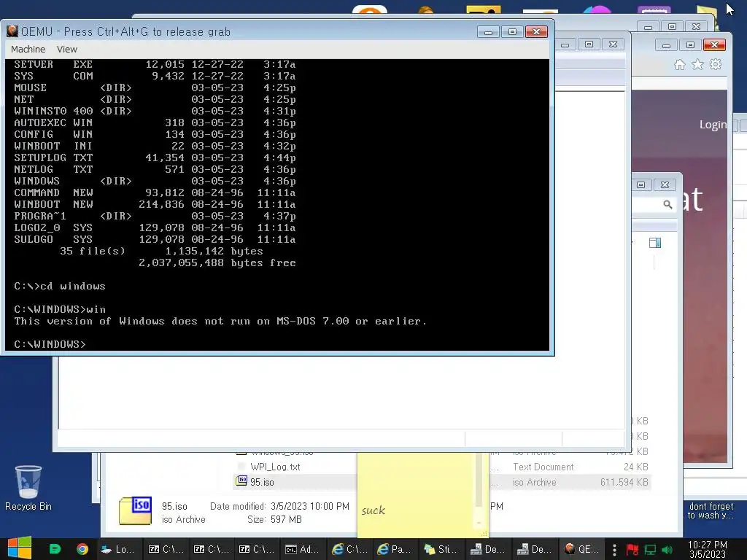Screen dimensions: 747x560
Task: Click the '24 KB' size cell of WPI_Log.txt
Action: tap(636, 467)
